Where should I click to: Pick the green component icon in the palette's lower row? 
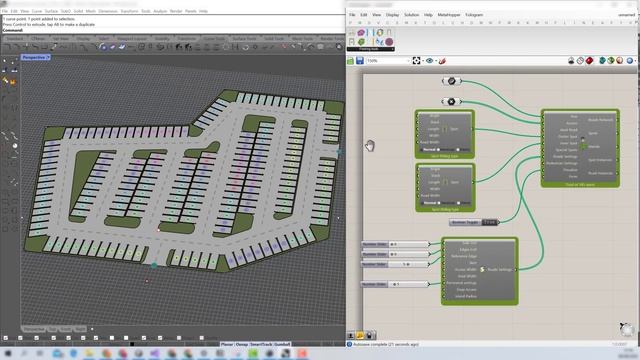[361, 41]
